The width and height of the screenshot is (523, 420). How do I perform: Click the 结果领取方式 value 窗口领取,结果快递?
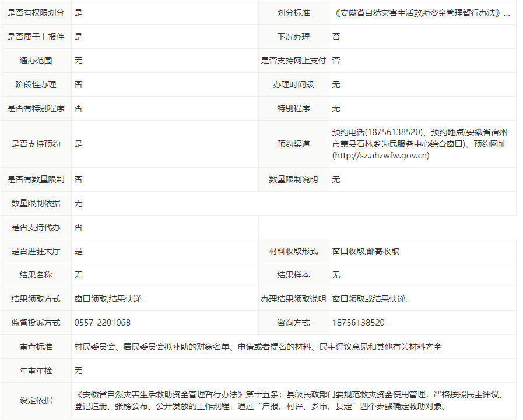(108, 299)
